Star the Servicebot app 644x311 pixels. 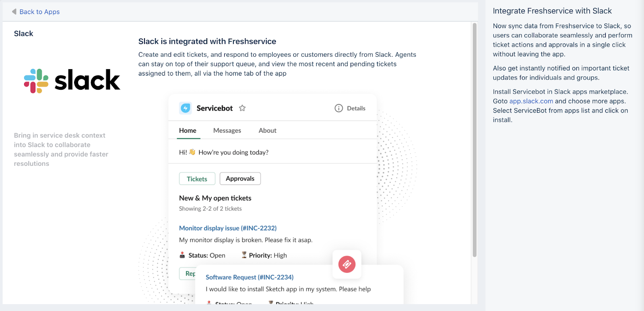[x=242, y=108]
